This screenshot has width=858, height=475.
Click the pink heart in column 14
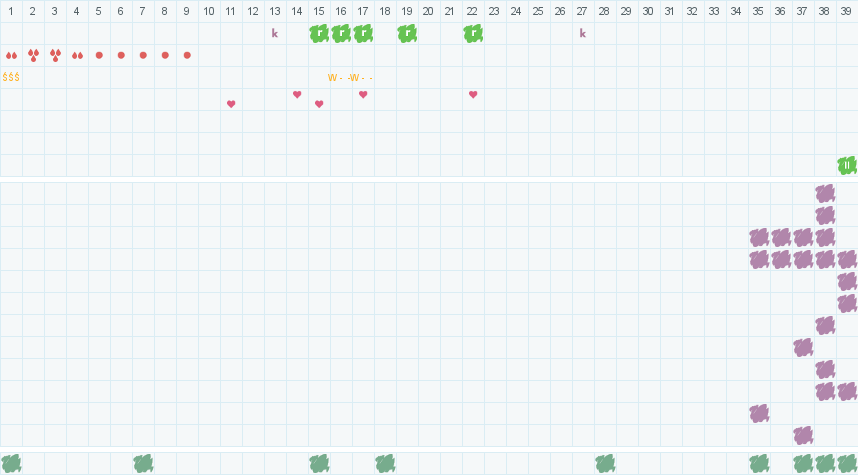click(297, 94)
